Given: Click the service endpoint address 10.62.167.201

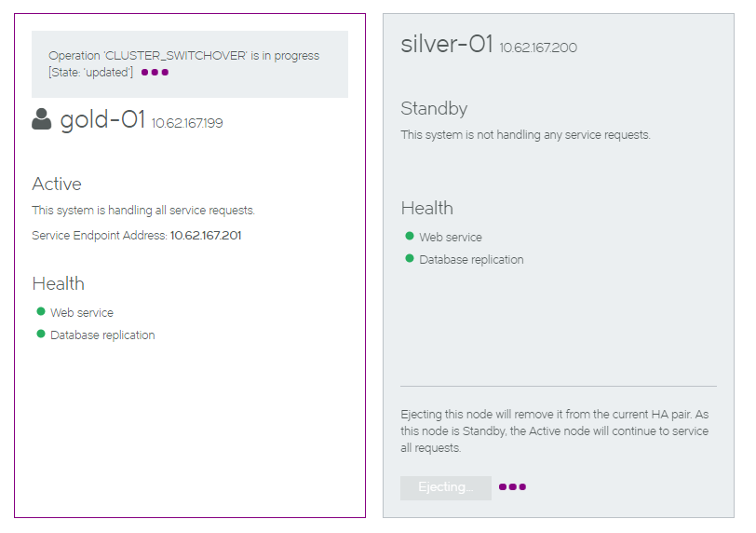Looking at the screenshot, I should 206,236.
